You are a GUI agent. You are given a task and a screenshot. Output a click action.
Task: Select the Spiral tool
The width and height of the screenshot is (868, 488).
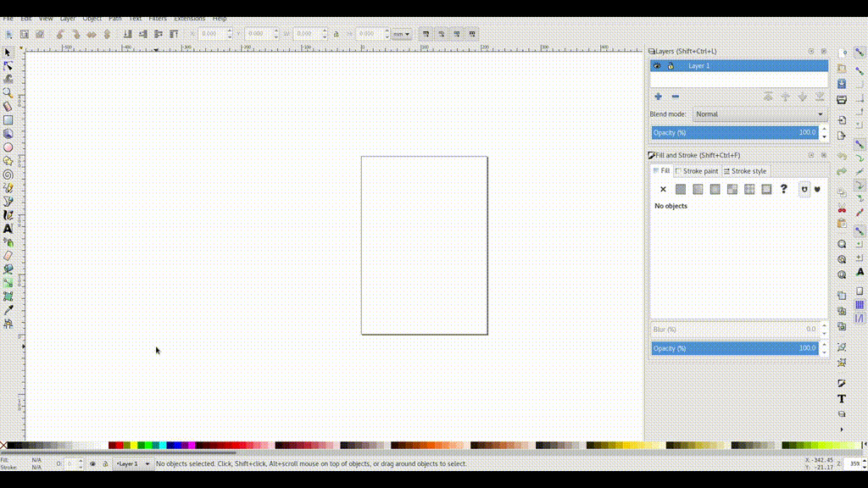(x=8, y=175)
